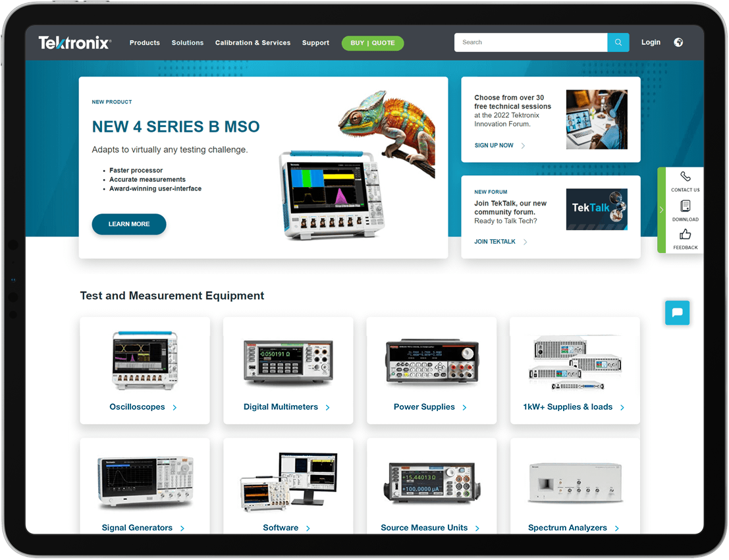729x560 pixels.
Task: Open the Source Measure Units link
Action: pos(424,528)
